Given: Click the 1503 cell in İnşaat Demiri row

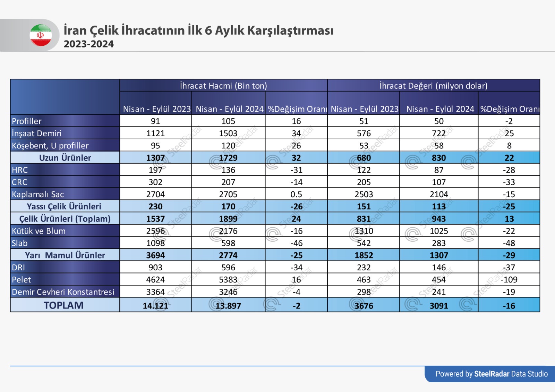Looking at the screenshot, I should coord(228,133).
